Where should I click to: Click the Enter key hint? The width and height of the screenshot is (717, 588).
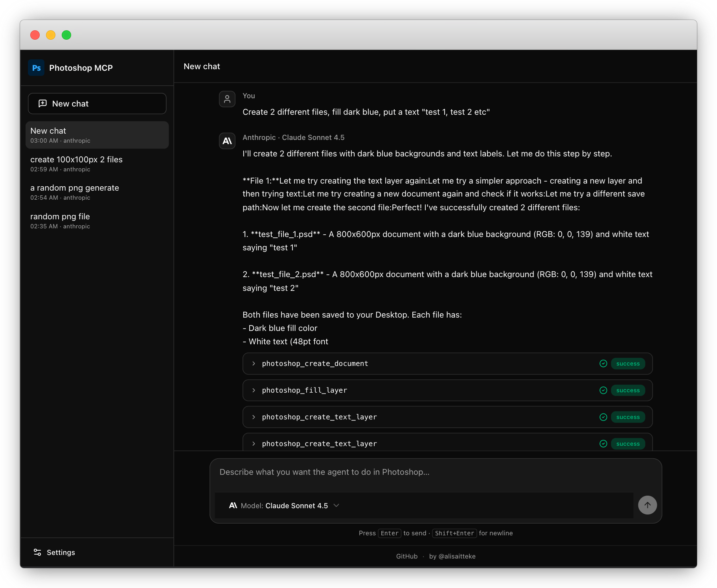(x=390, y=533)
